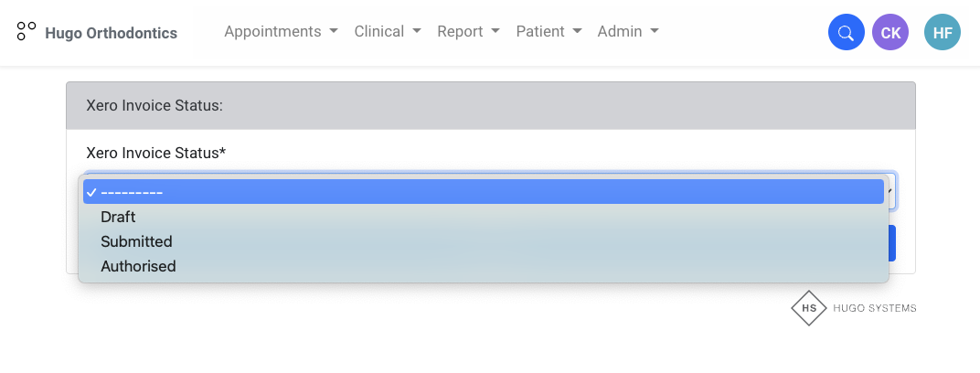The height and width of the screenshot is (373, 980).
Task: Open the Clinical dropdown menu
Action: 388,31
